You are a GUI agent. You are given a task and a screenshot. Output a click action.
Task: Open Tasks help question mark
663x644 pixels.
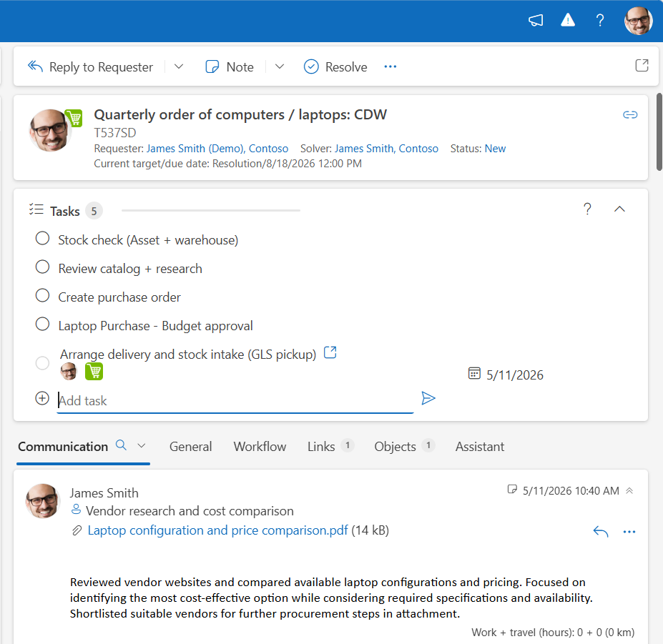click(x=587, y=209)
